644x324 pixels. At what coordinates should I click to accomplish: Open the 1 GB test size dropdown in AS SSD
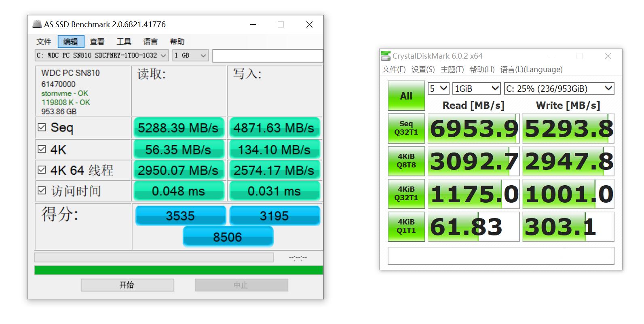[190, 55]
